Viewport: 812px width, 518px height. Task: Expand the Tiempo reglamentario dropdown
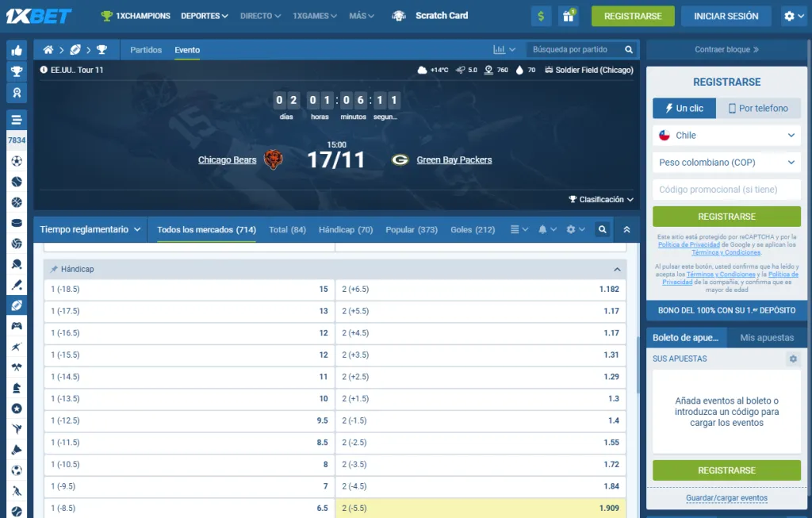click(90, 229)
